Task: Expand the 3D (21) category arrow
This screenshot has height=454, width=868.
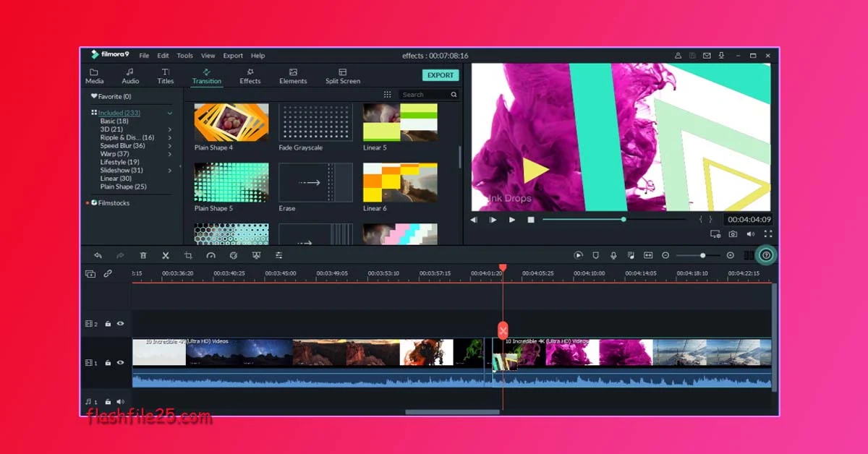Action: point(170,129)
